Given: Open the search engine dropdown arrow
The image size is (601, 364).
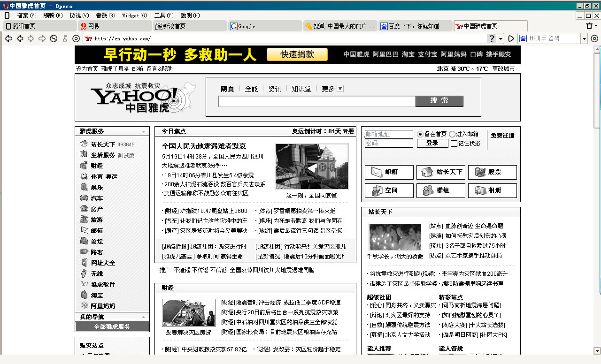Looking at the screenshot, I should (584, 38).
